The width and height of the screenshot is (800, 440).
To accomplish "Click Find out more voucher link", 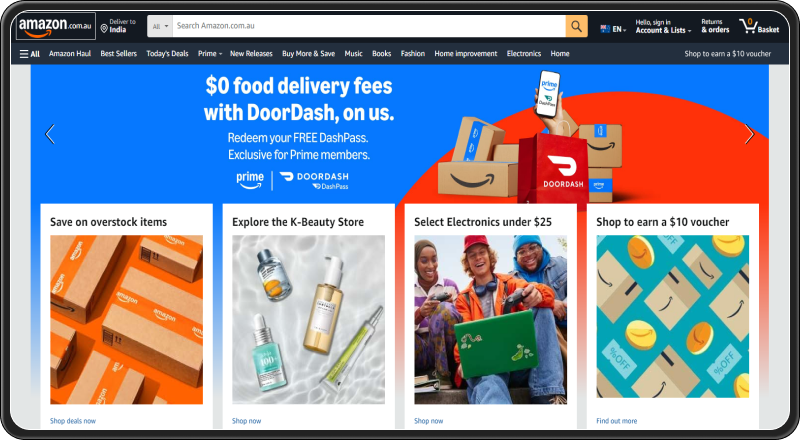I will coord(616,421).
